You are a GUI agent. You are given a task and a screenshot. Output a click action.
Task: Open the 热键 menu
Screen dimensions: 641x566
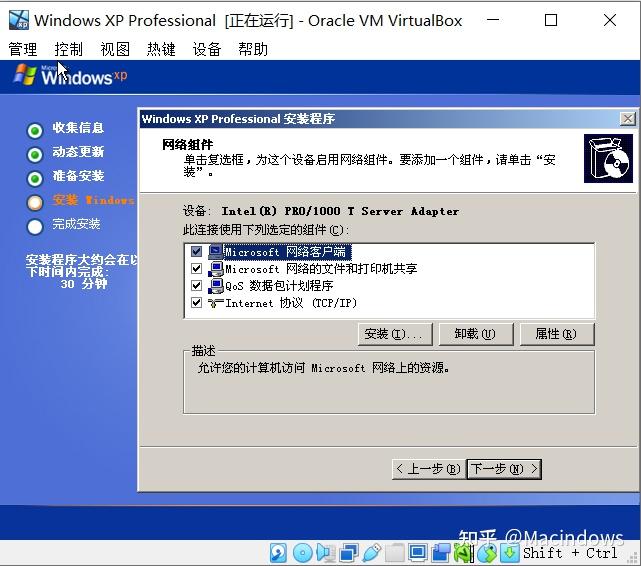pyautogui.click(x=161, y=49)
